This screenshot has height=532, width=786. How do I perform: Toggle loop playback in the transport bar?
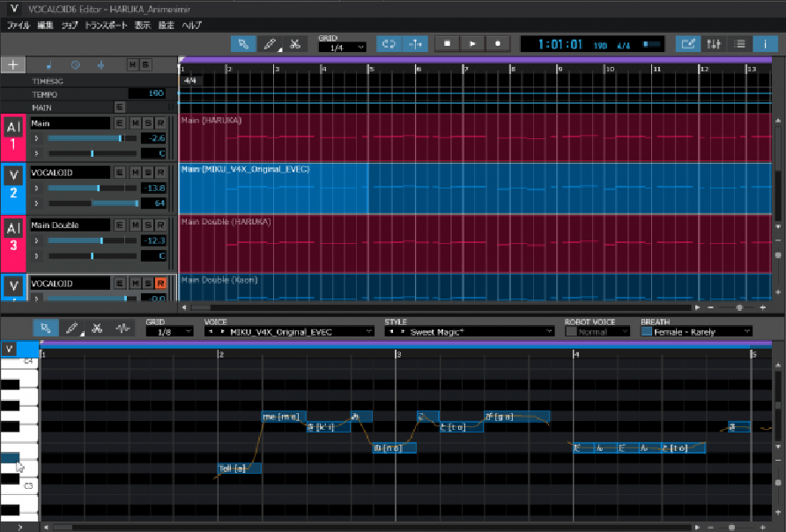click(389, 44)
